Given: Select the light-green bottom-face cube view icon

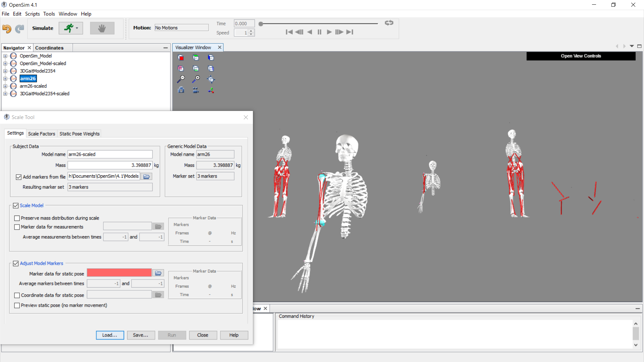Looking at the screenshot, I should tap(196, 68).
